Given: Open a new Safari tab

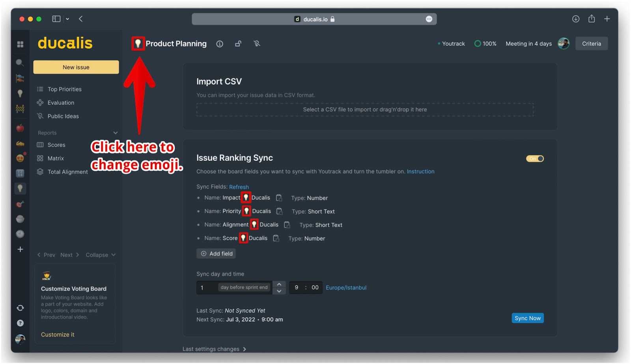Looking at the screenshot, I should [x=607, y=19].
